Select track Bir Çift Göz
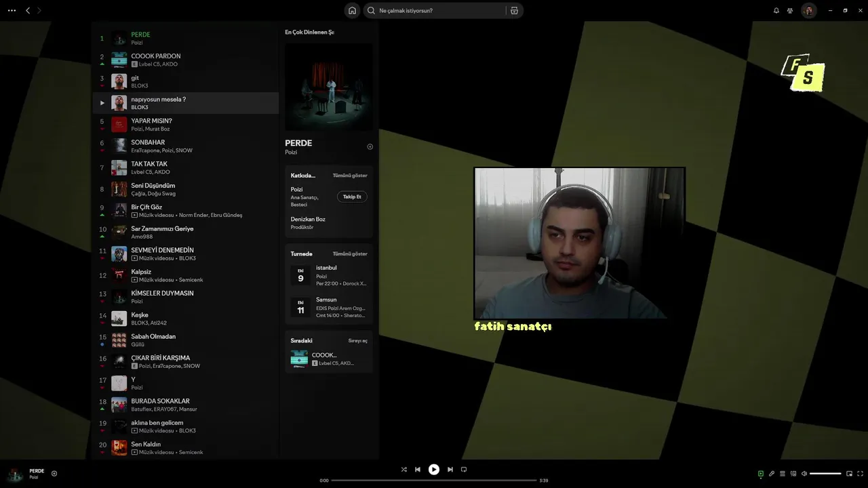Screen dimensions: 868x488 (x=185, y=211)
